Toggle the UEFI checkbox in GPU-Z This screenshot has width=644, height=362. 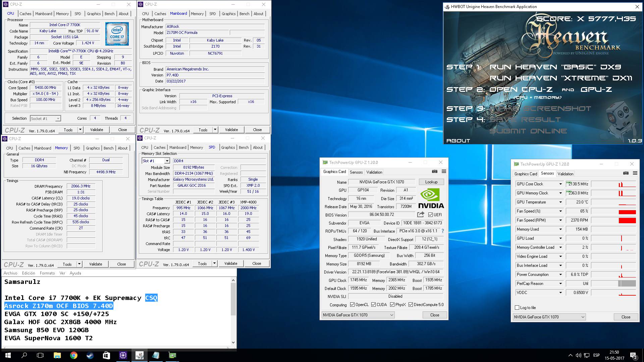[430, 215]
